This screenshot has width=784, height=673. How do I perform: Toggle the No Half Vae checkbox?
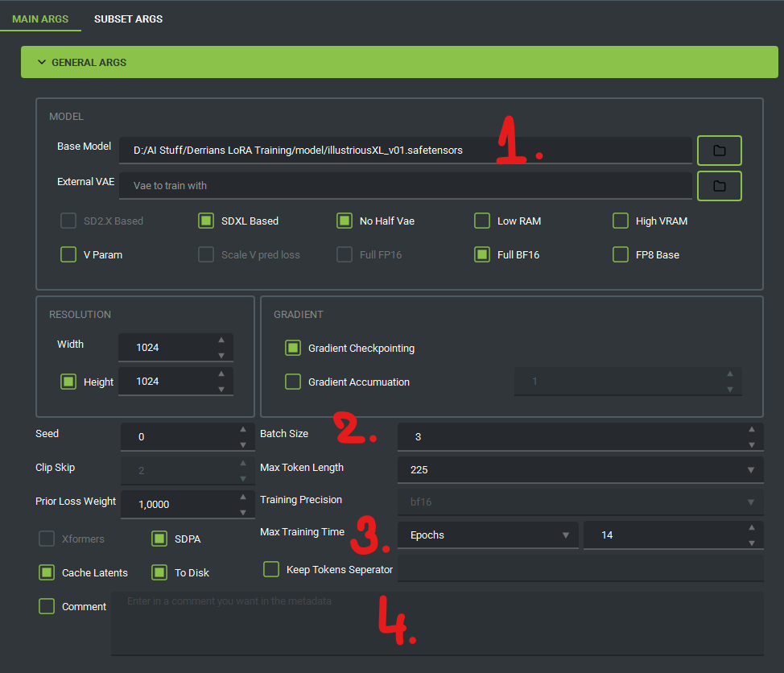coord(345,221)
